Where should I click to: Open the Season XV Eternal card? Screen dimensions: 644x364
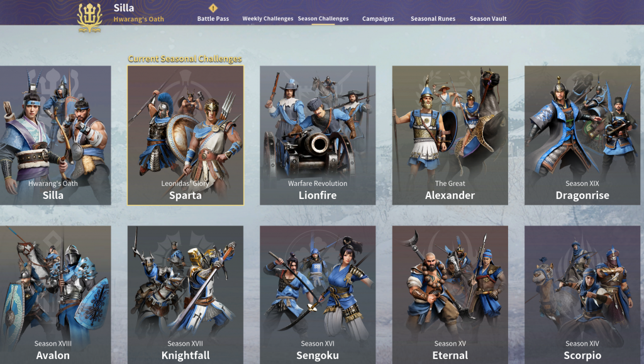tap(450, 295)
